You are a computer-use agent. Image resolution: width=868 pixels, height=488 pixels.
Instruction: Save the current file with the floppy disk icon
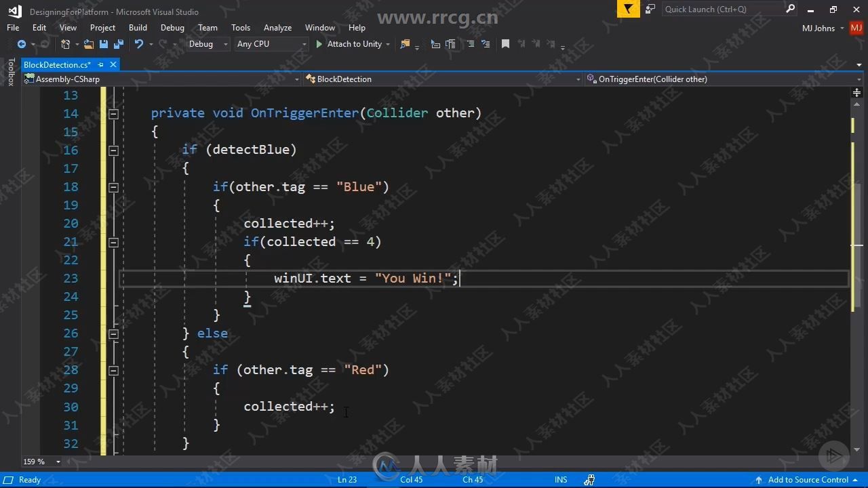pos(104,44)
